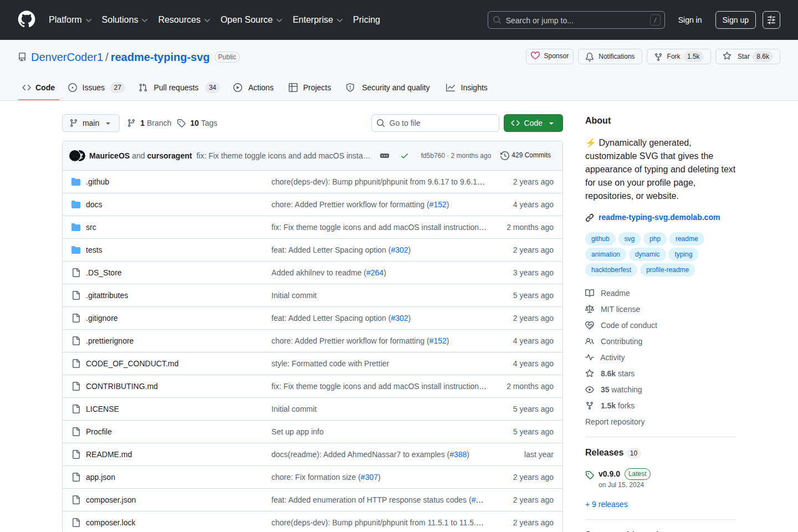This screenshot has width=798, height=532.
Task: Click the Go to file field
Action: 435,122
